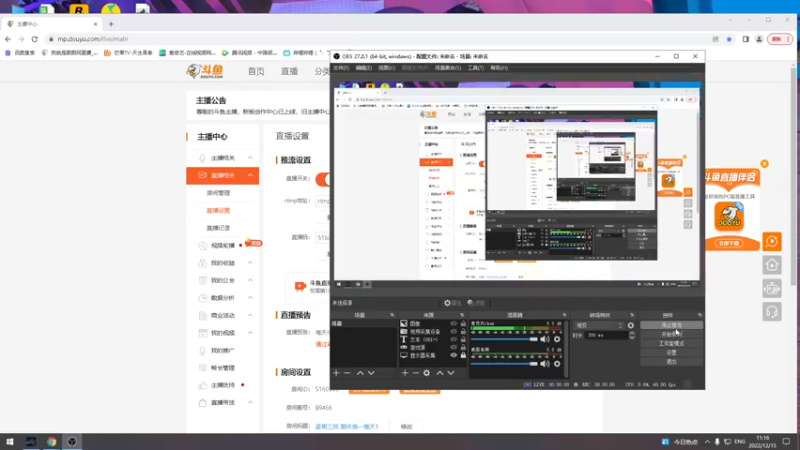The width and height of the screenshot is (800, 450).
Task: Bookmark page with star icon in Chrome
Action: [x=729, y=39]
